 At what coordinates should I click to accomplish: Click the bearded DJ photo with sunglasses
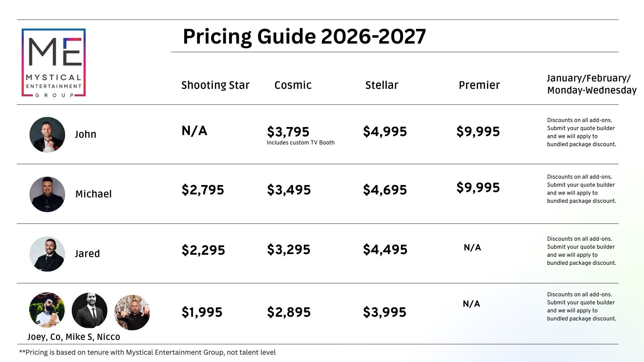[x=47, y=310]
